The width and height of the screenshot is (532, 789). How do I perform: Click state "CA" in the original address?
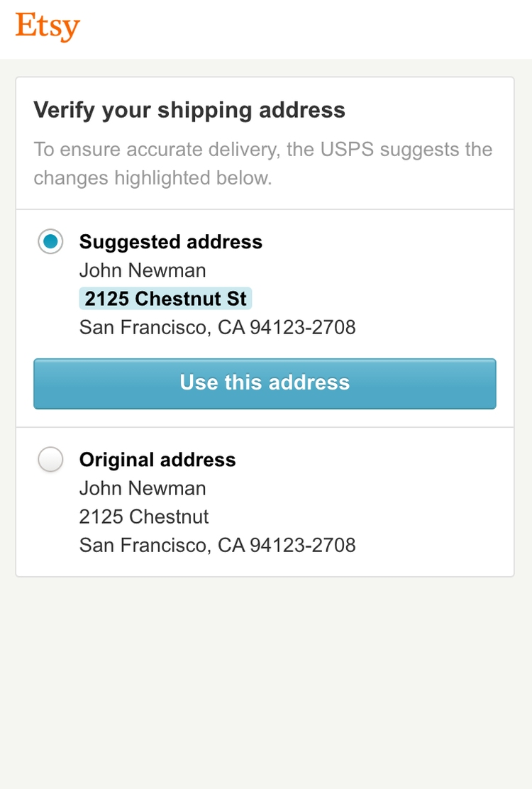click(x=231, y=545)
